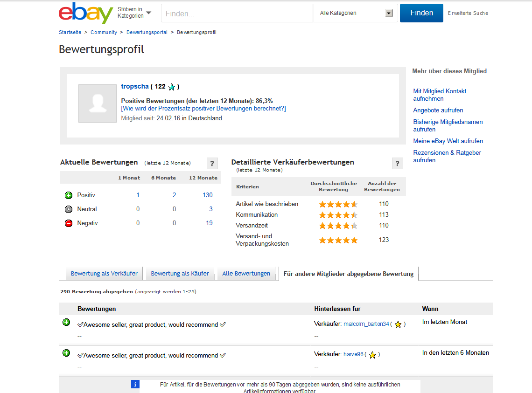Viewport: 532px width, 393px height.
Task: Click the grey Neutral circle icon
Action: (69, 209)
